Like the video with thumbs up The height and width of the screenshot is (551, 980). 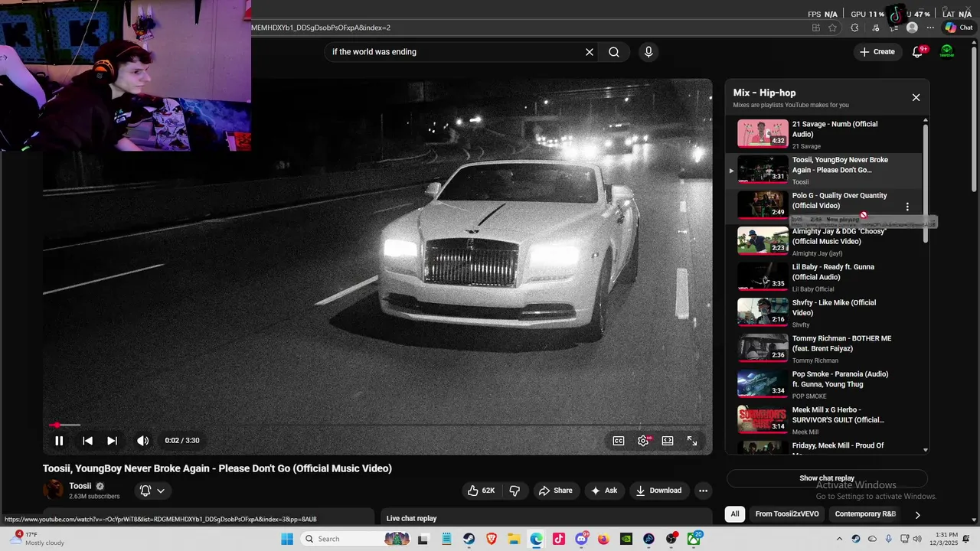pos(482,491)
